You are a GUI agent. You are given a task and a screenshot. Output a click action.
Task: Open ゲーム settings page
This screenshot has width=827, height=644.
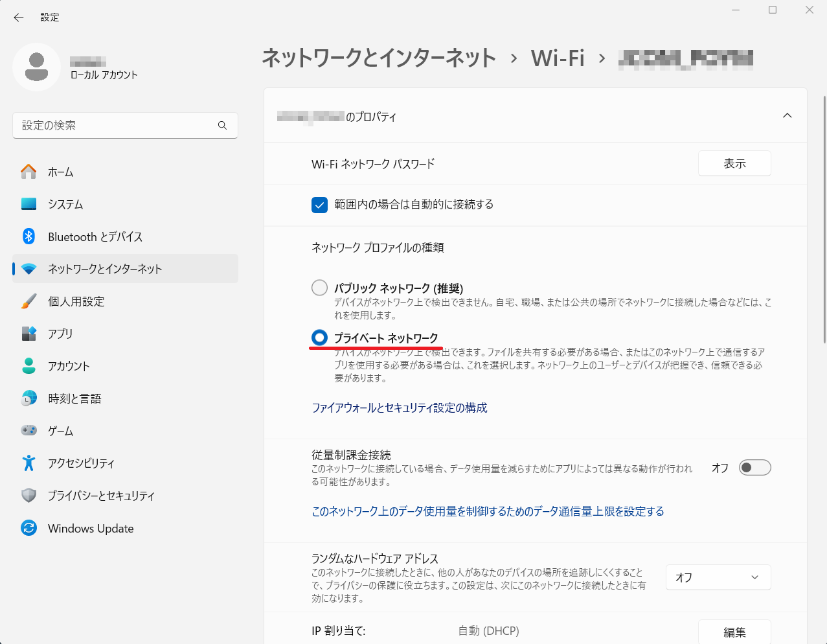126,431
